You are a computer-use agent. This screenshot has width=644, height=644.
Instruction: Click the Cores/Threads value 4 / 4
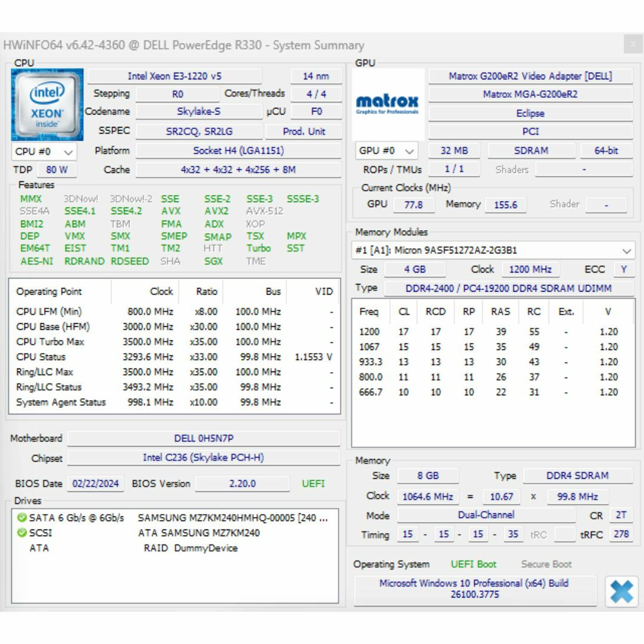point(316,94)
